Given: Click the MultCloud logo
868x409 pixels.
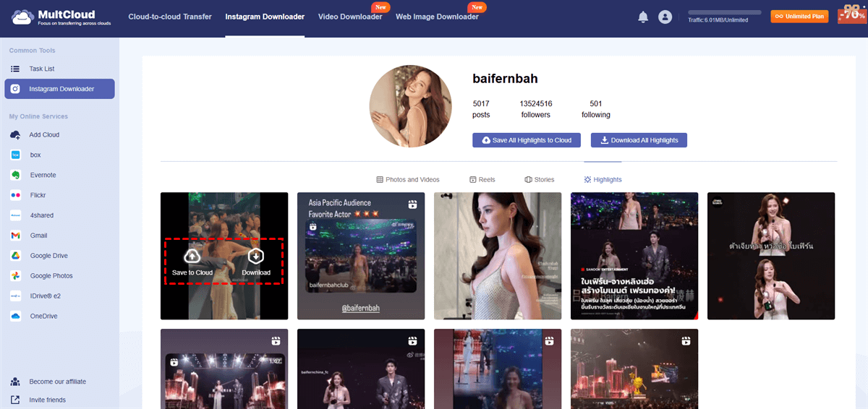Looking at the screenshot, I should pos(59,17).
